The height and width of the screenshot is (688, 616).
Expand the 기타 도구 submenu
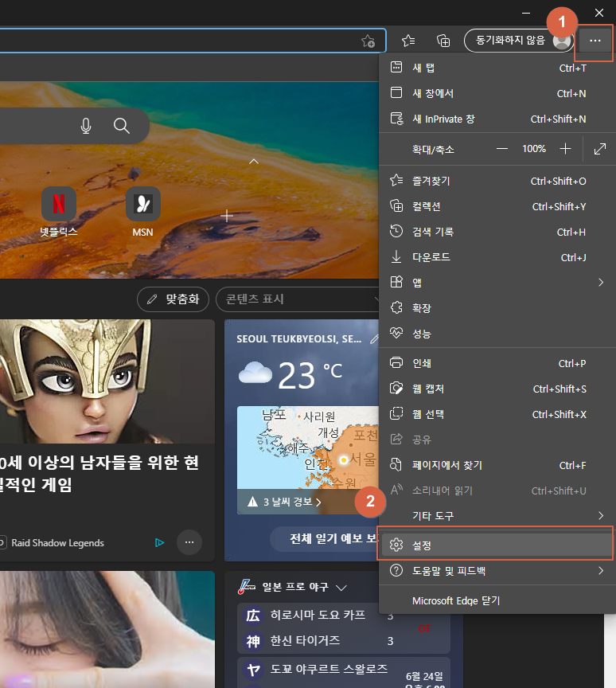[497, 515]
